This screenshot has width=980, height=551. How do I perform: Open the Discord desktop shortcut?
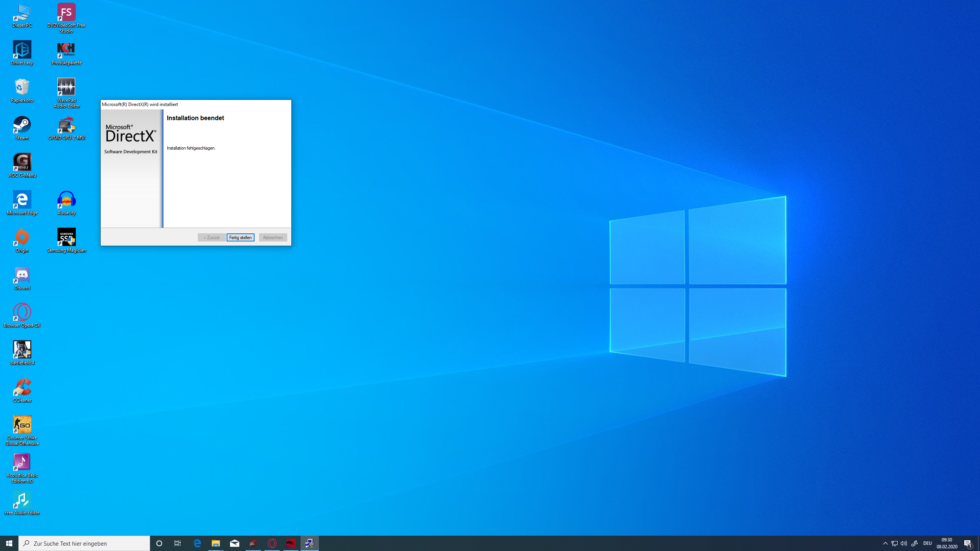coord(22,277)
